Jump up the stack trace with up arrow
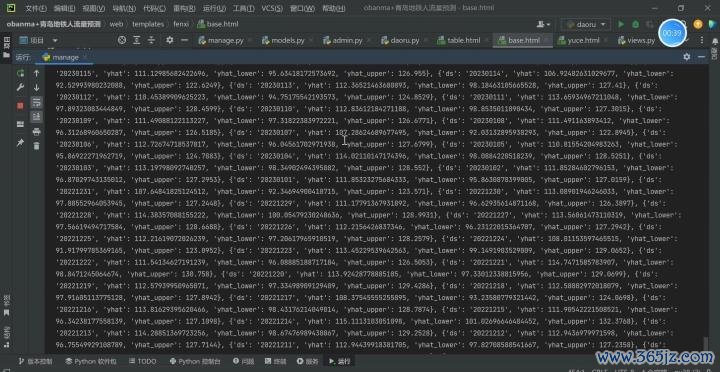This screenshot has width=720, height=372. [x=36, y=73]
